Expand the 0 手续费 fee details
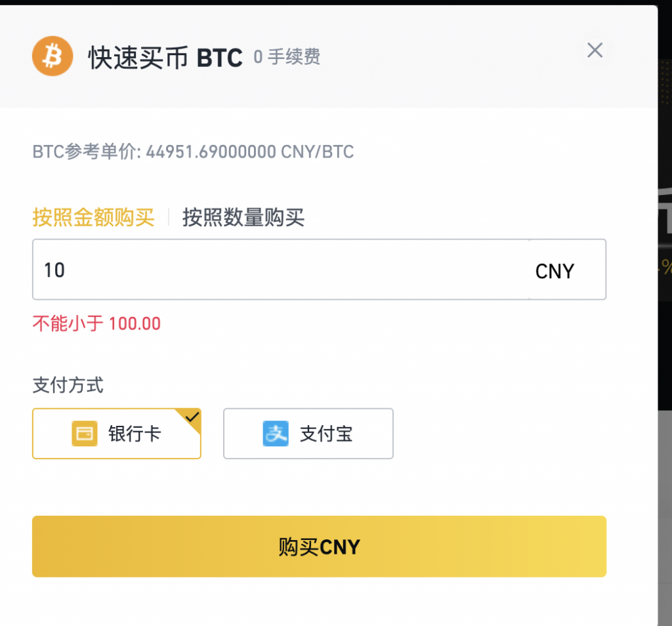Screen dimensions: 672x626 tap(287, 57)
